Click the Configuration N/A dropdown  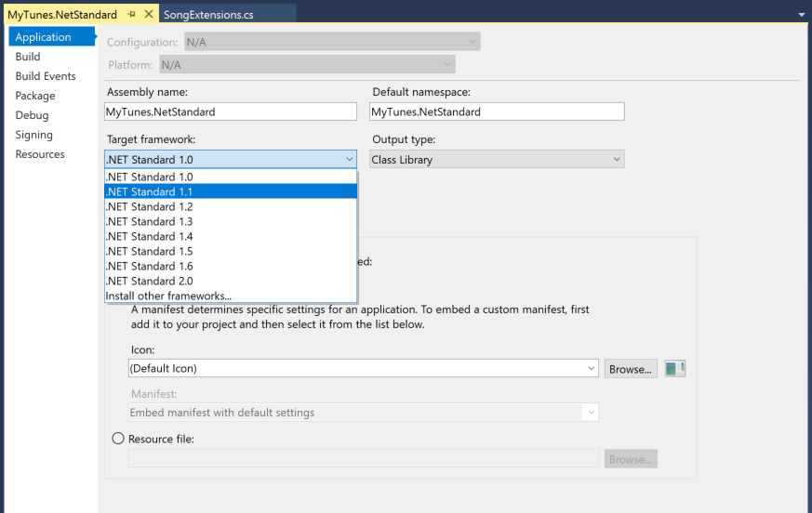pyautogui.click(x=332, y=42)
